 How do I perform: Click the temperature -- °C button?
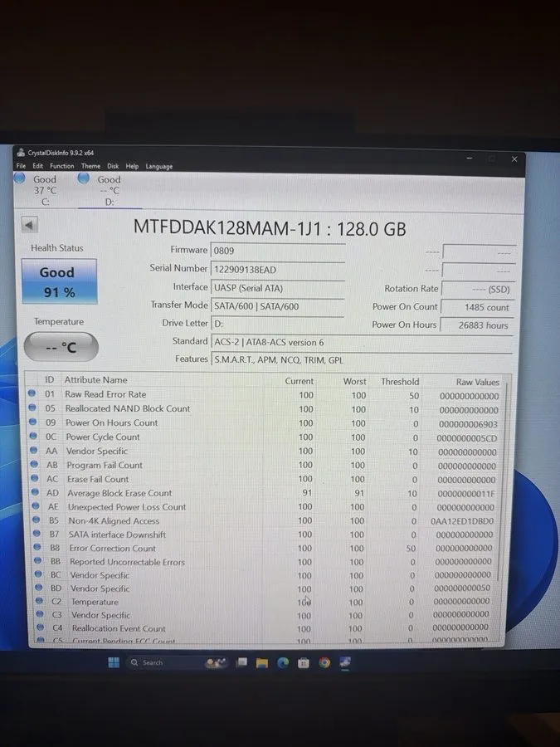click(61, 347)
